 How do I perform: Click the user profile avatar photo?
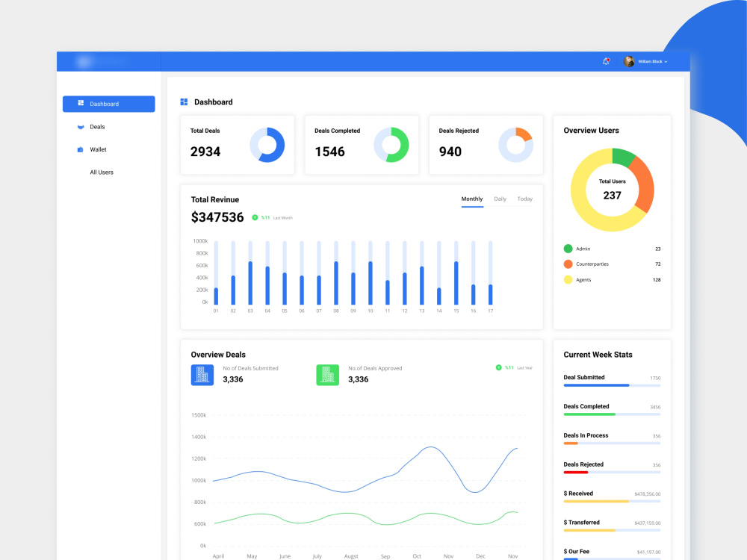[x=629, y=61]
